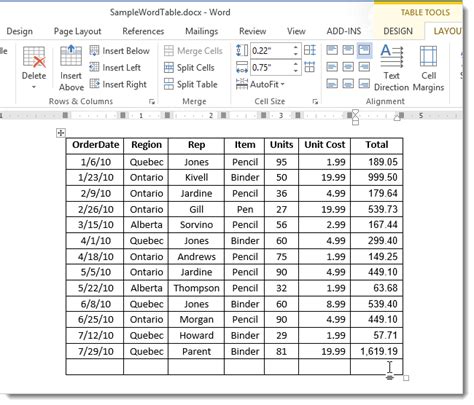
Task: Set Align Center Left alignment
Action: 332,67
